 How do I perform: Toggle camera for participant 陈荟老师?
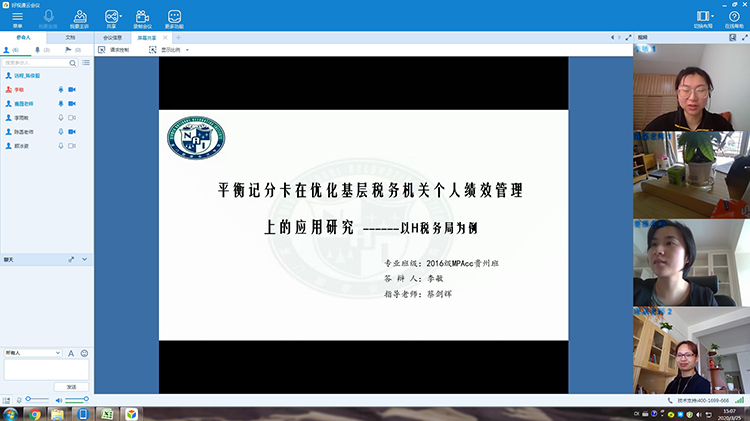pos(72,131)
